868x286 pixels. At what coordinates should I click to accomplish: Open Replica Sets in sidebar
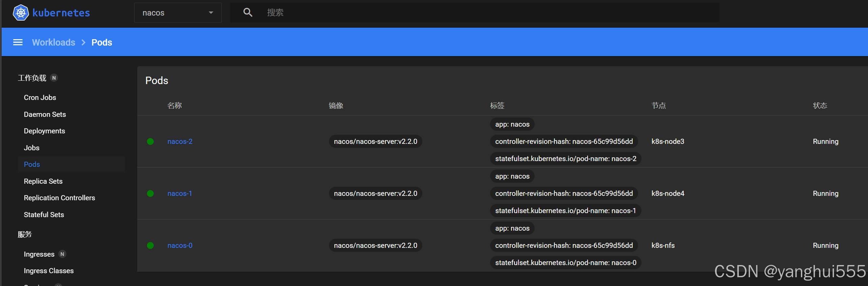(x=43, y=181)
